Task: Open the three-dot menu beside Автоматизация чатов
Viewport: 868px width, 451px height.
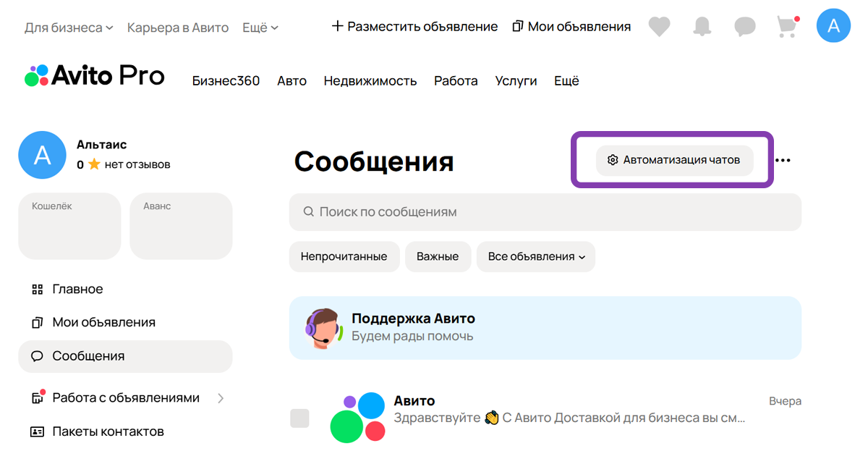Action: point(783,160)
